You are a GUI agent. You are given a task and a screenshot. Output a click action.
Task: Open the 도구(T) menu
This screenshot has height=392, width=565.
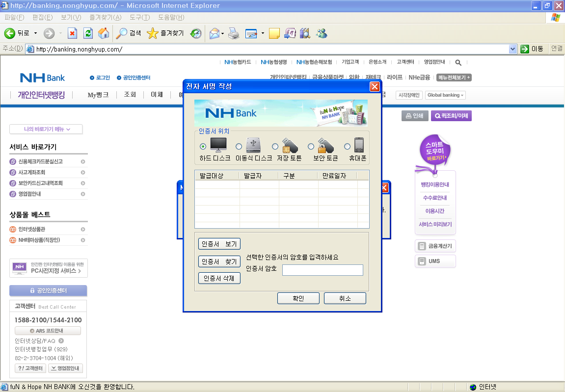point(140,17)
